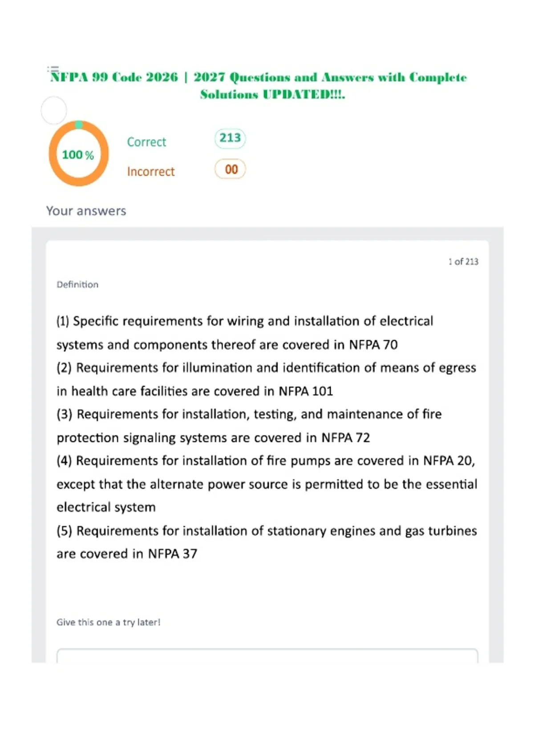
Task: Click the Give this one a try later! text
Action: (x=109, y=622)
